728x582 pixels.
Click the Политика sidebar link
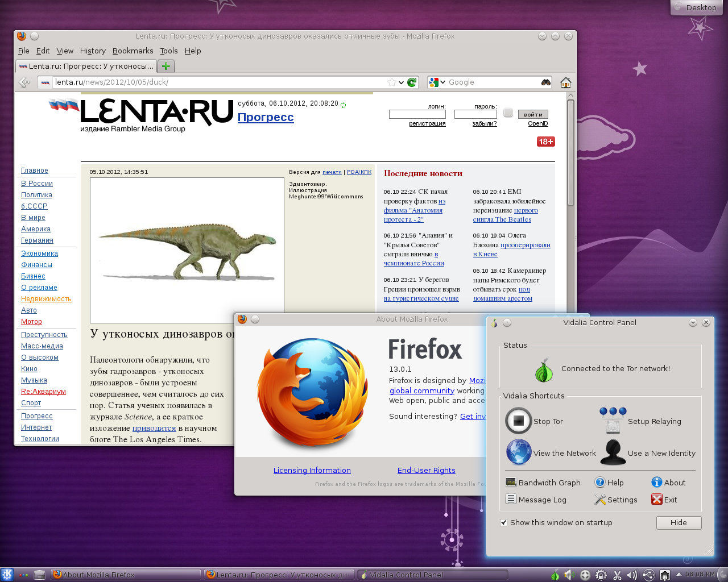click(x=36, y=195)
